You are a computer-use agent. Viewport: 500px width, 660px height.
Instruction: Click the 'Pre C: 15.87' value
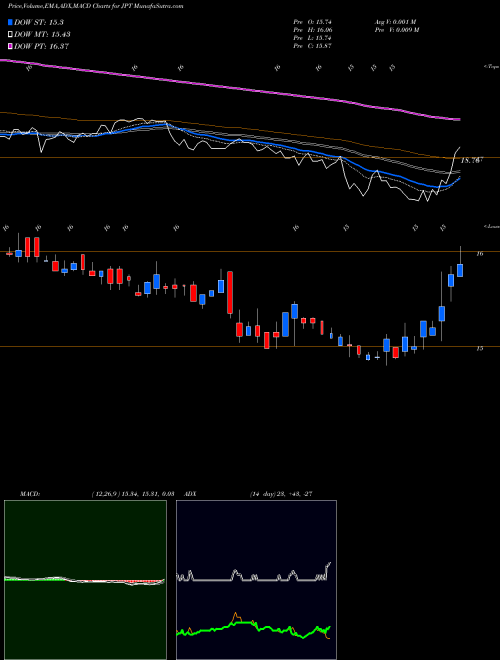pos(313,46)
